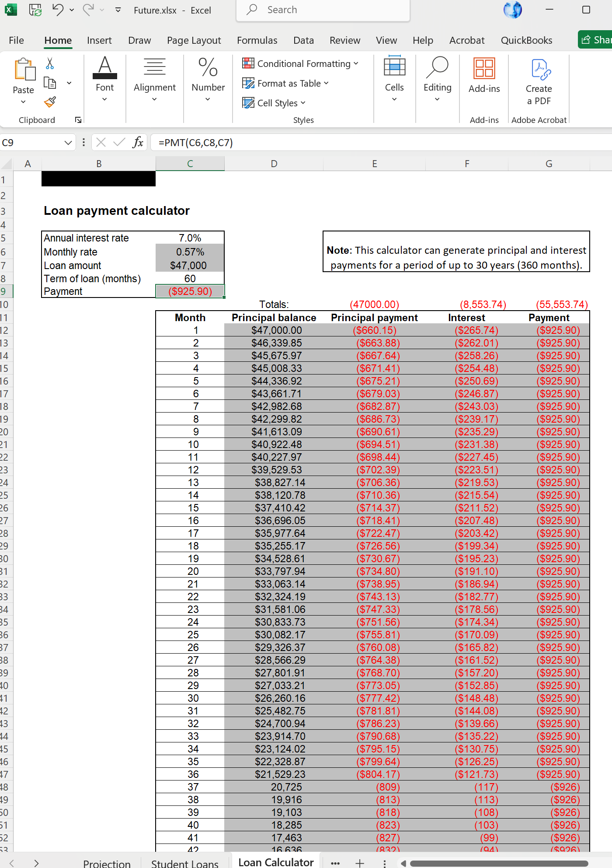
Task: Click the formula bar with =PMT(C6,C8,C7)
Action: (380, 143)
